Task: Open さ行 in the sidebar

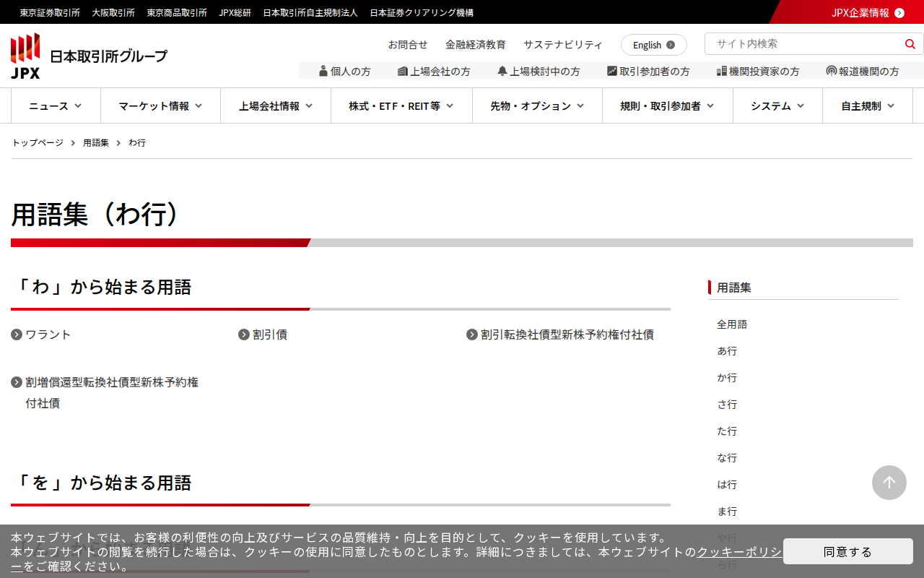Action: click(x=727, y=405)
